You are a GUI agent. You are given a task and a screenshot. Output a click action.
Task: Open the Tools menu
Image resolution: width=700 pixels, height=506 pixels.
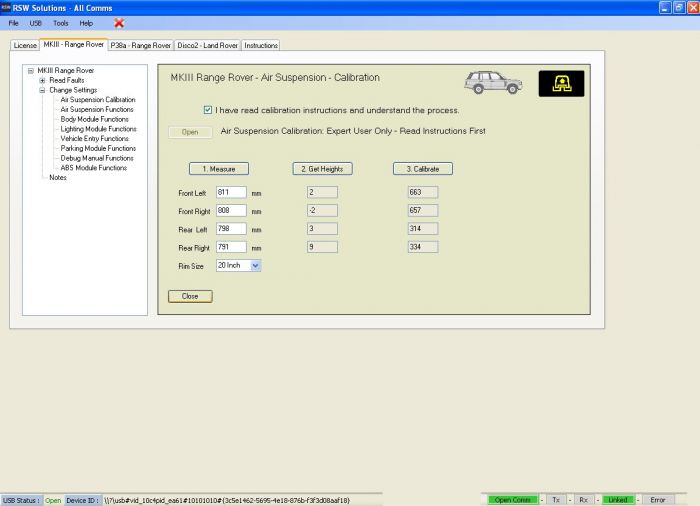click(61, 23)
